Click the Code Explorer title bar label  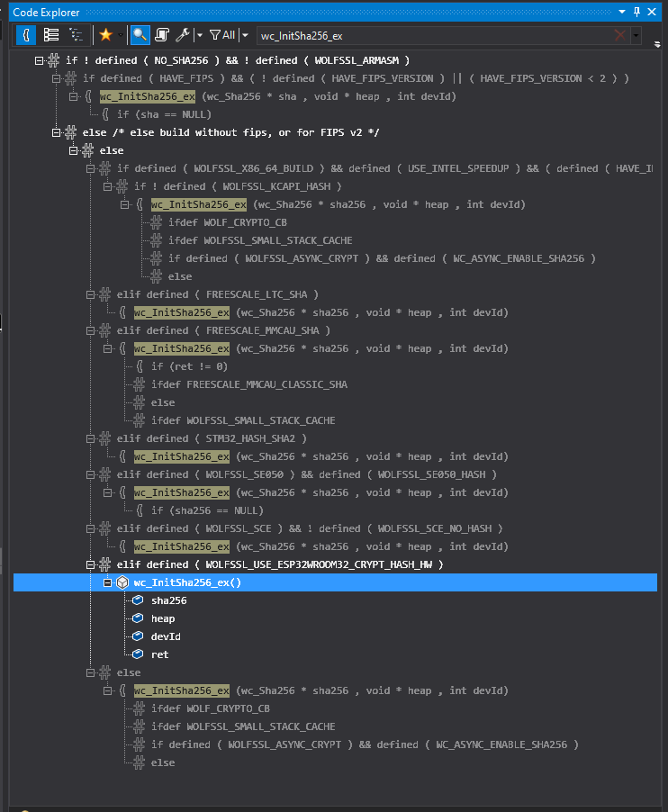click(x=46, y=13)
